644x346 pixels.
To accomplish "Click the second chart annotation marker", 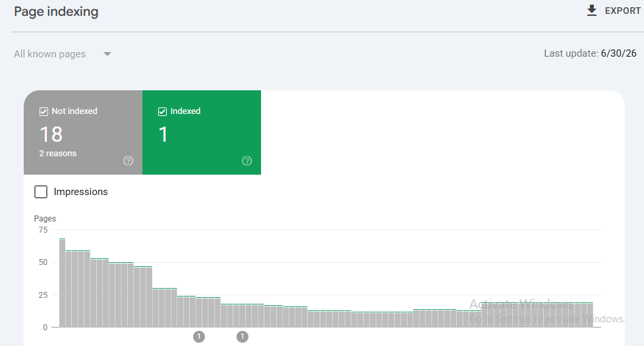I will (x=243, y=337).
